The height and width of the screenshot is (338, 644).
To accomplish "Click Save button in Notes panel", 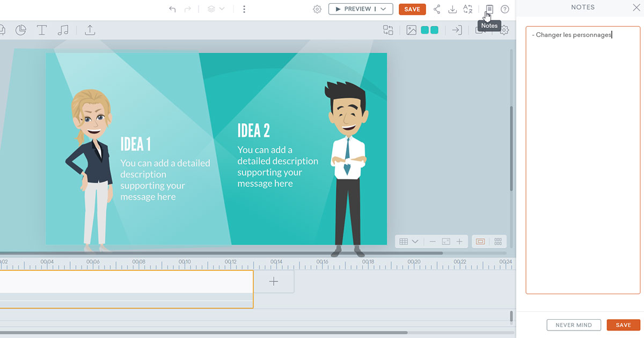I will coord(623,325).
